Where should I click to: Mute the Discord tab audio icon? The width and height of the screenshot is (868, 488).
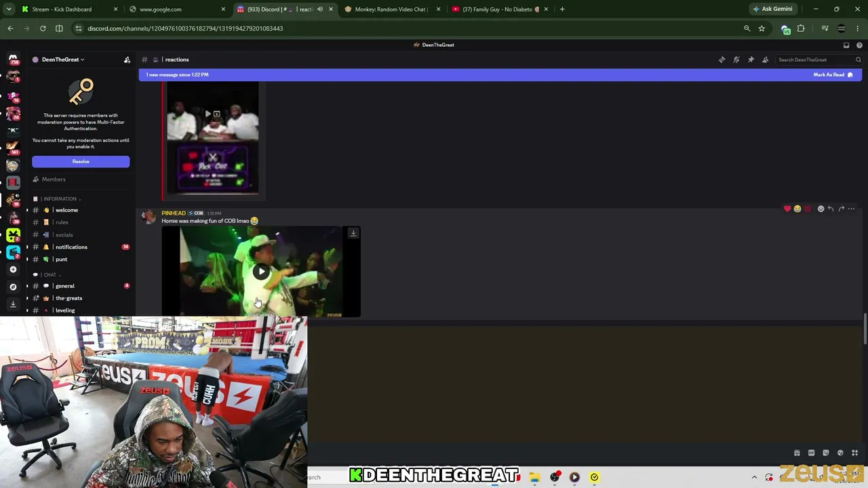tap(320, 9)
